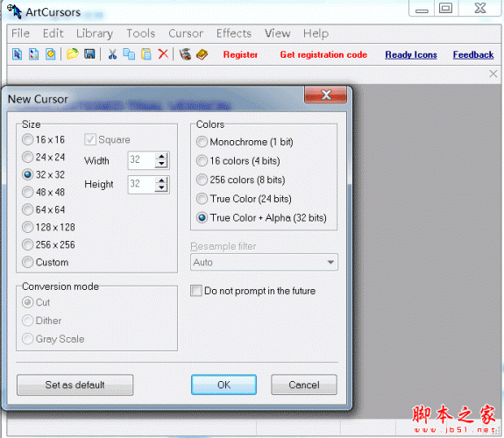
Task: Select True Color (24 bits)
Action: (x=244, y=199)
